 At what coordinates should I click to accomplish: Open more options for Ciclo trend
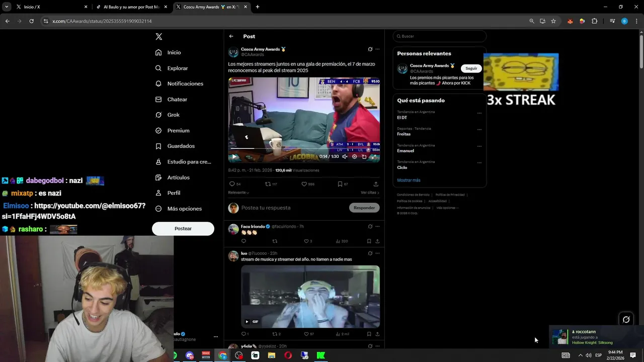[479, 163]
